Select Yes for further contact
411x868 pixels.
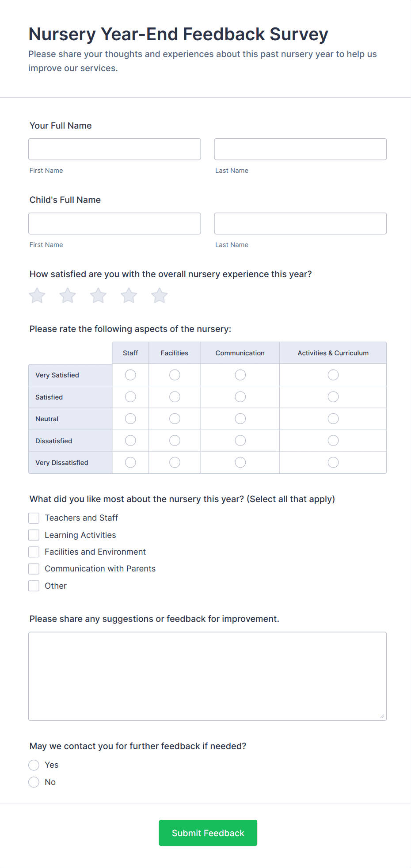(34, 765)
